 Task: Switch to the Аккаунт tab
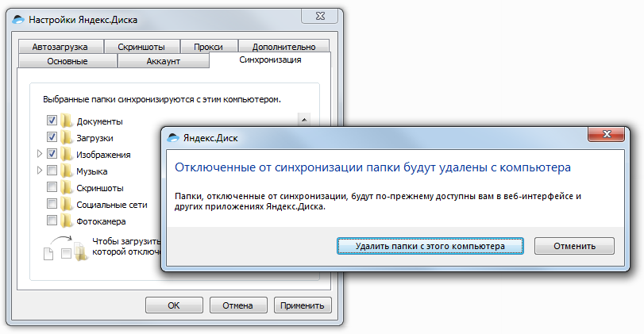click(x=164, y=61)
